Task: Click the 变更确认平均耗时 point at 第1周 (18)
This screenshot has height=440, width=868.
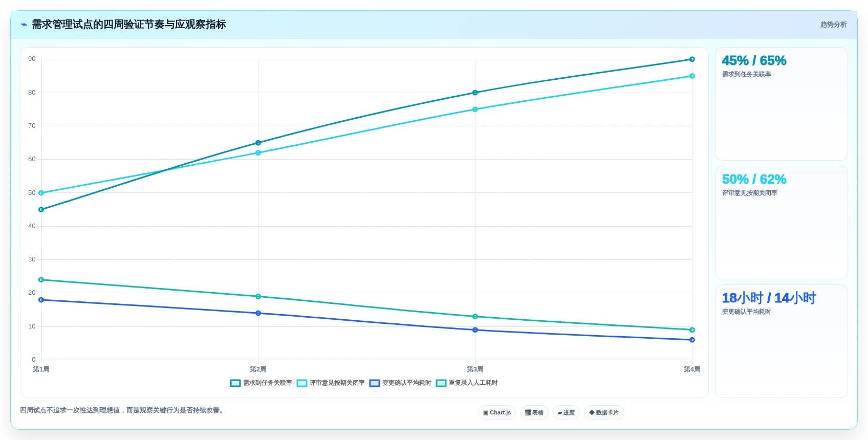Action: (41, 300)
